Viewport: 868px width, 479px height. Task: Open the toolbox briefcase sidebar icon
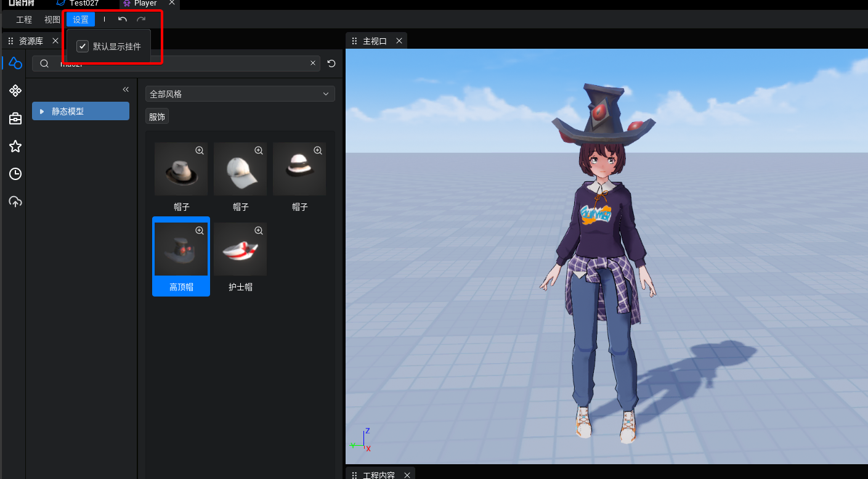tap(15, 118)
